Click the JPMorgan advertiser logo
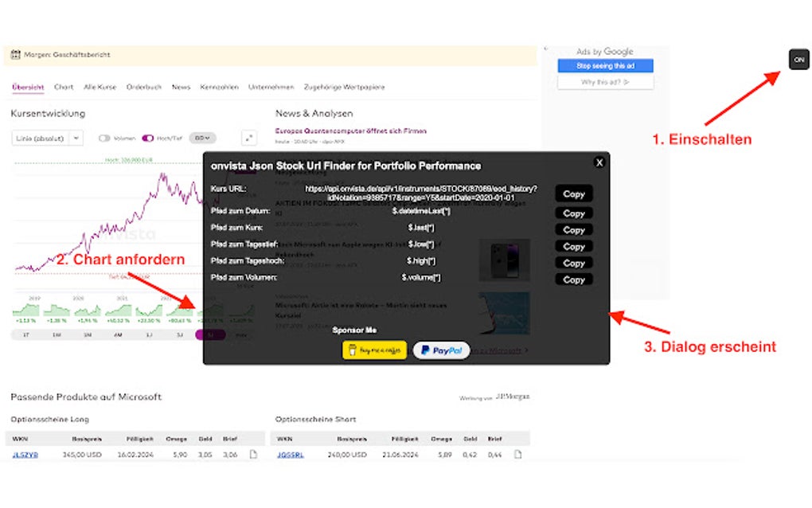This screenshot has width=812, height=508. tap(514, 397)
